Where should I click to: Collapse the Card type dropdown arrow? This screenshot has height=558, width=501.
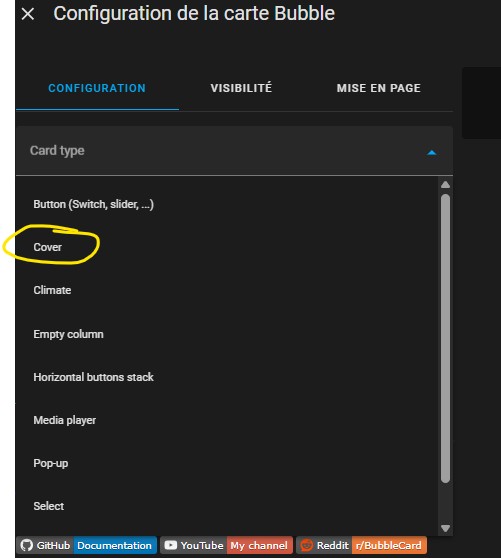432,153
